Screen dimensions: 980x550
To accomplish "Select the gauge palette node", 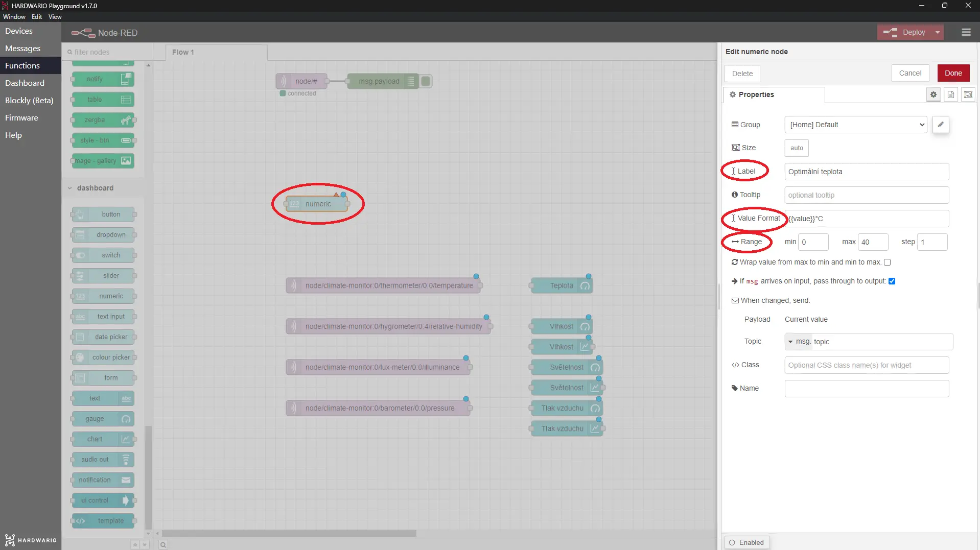I will [x=104, y=419].
